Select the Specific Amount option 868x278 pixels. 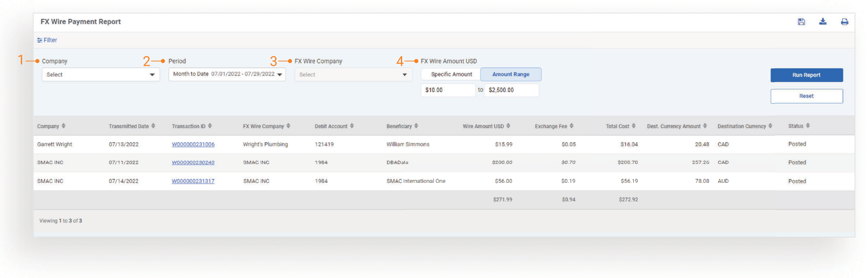point(451,75)
